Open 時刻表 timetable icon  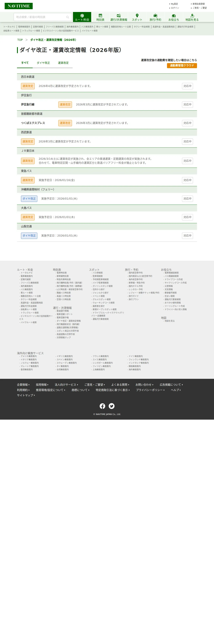(100, 15)
